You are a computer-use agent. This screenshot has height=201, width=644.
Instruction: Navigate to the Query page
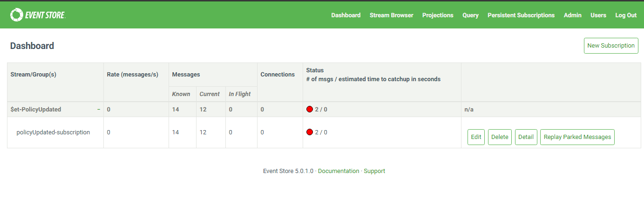pos(470,15)
